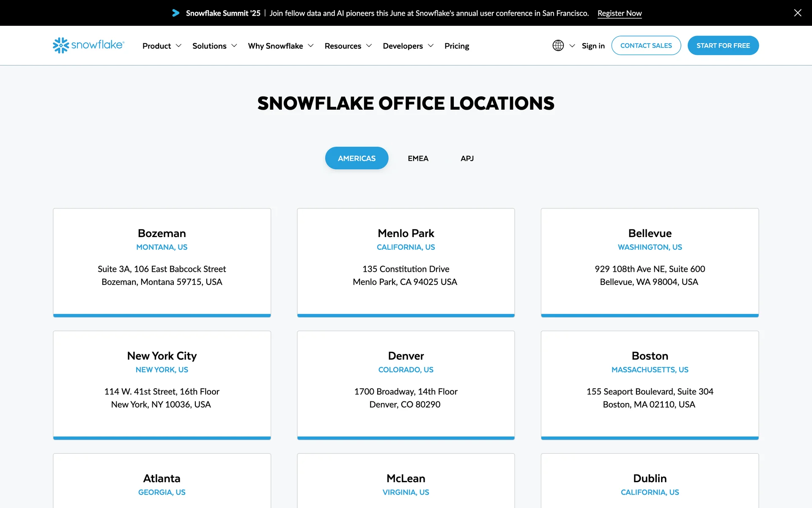
Task: Expand the Product menu chevron
Action: (178, 46)
